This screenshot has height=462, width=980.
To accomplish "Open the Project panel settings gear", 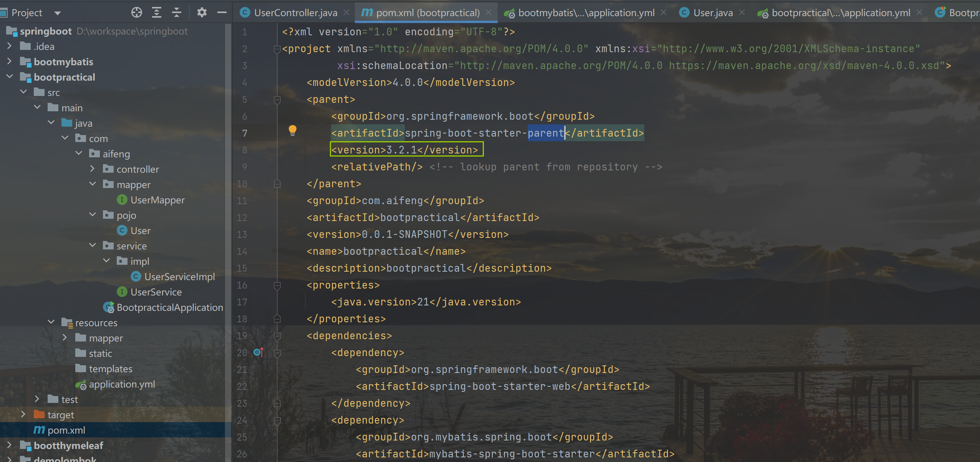I will pos(202,13).
